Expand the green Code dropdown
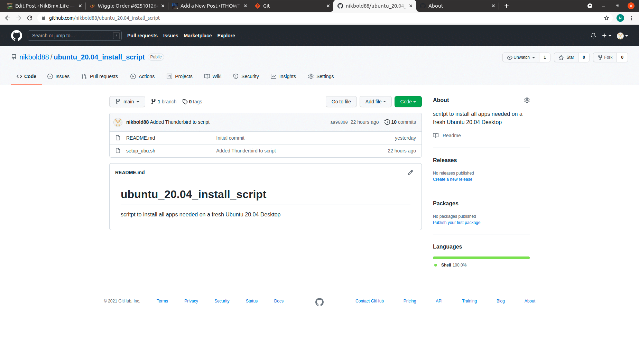Image resolution: width=639 pixels, height=364 pixels. coord(408,102)
